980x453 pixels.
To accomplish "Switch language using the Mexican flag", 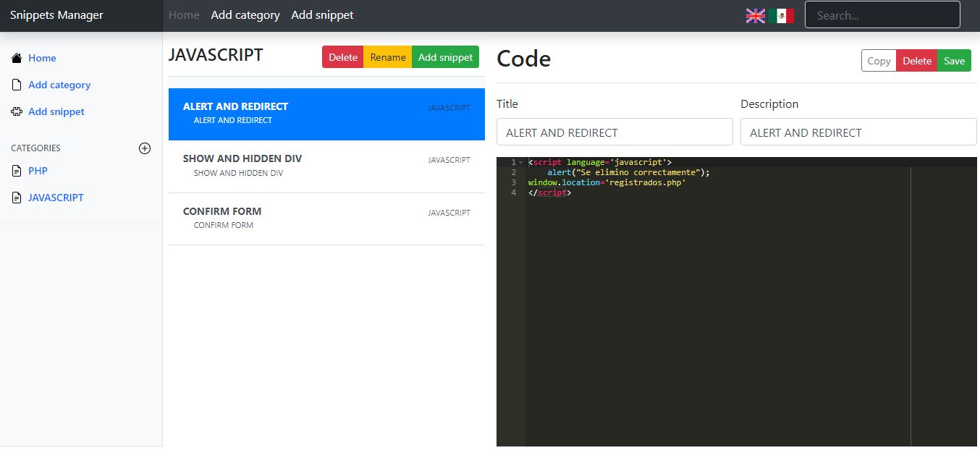I will click(x=782, y=14).
